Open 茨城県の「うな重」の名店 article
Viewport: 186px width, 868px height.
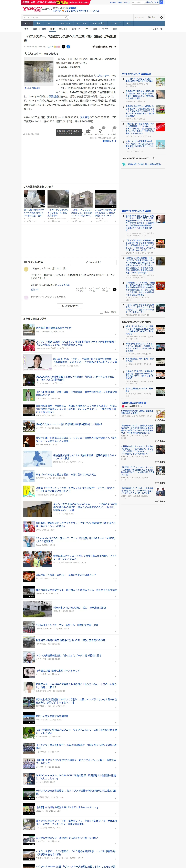(65, 575)
